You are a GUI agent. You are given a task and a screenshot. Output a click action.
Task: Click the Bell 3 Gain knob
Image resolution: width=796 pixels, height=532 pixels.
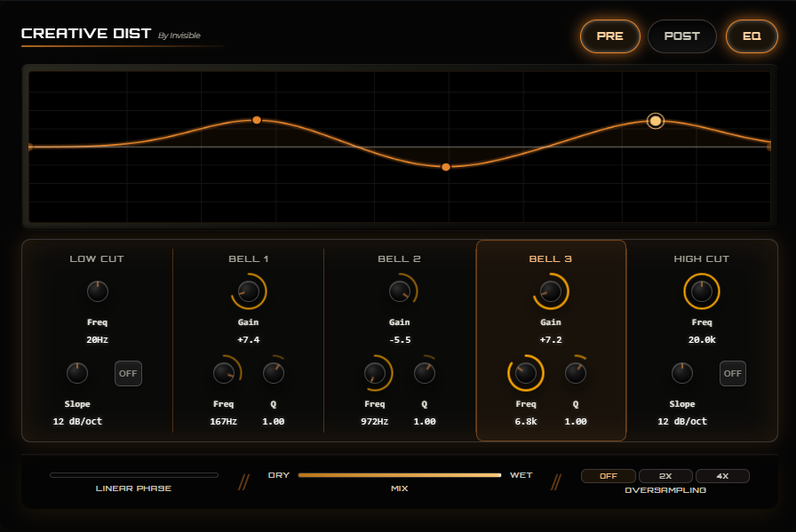click(x=551, y=291)
